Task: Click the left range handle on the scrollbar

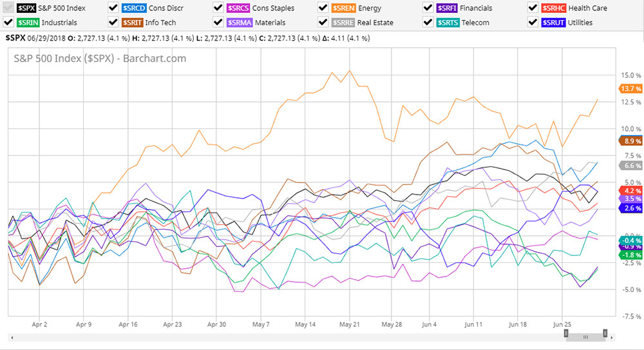Action: 566,334
